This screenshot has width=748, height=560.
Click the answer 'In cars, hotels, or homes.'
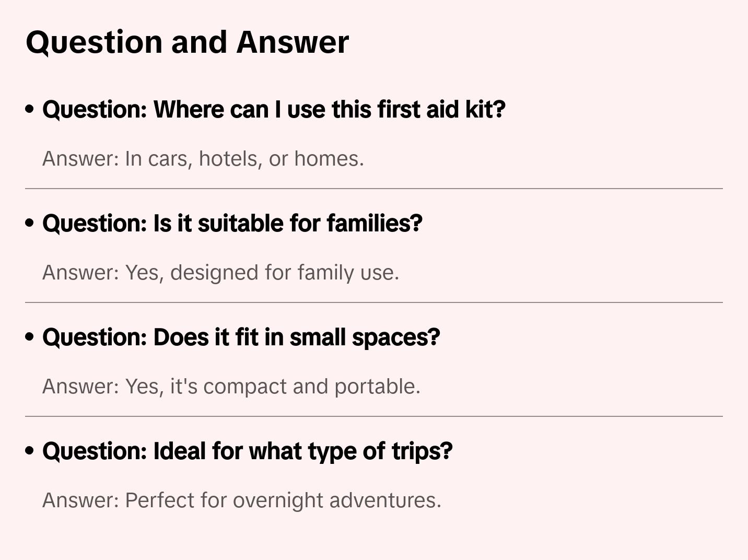[x=203, y=159]
